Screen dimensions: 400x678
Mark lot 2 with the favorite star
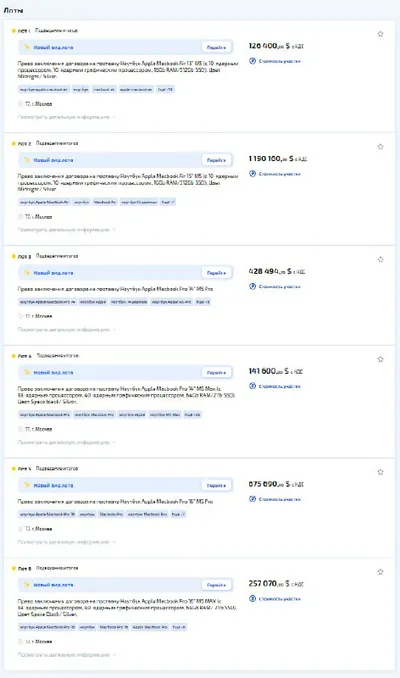tap(380, 147)
